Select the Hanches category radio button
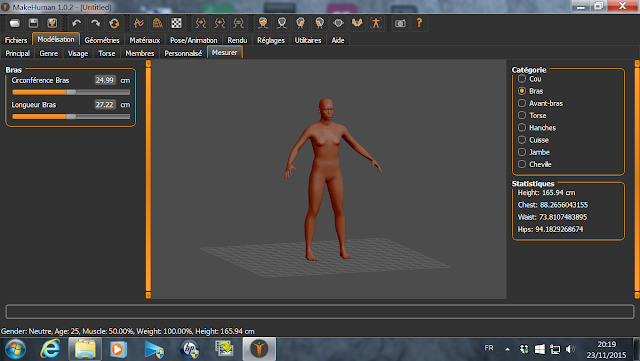Image resolution: width=640 pixels, height=361 pixels. [x=522, y=127]
